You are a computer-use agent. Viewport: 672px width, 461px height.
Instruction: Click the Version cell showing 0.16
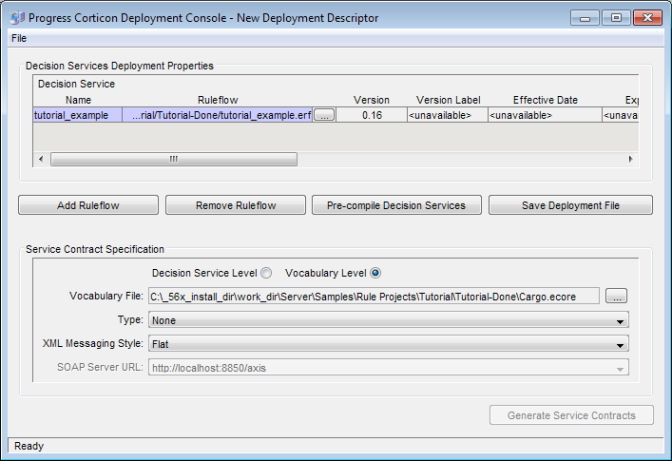coord(372,115)
